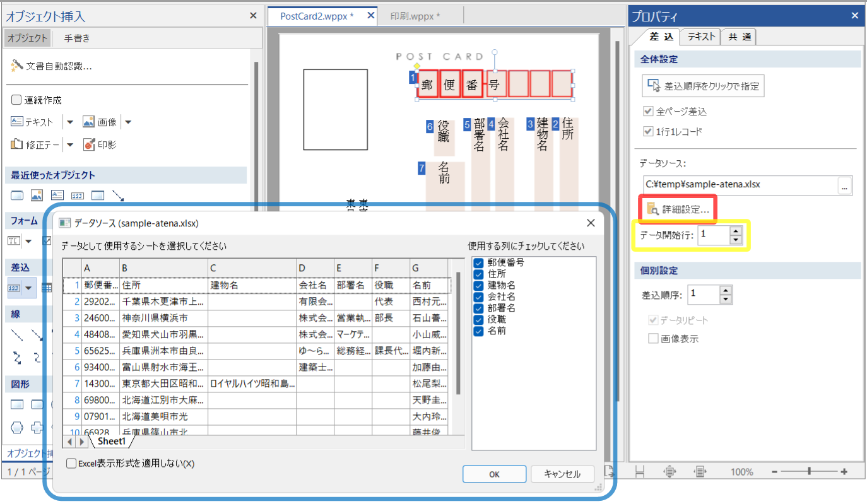Select the 郵便番号 merge field on postcard
This screenshot has width=867, height=504.
coord(495,84)
